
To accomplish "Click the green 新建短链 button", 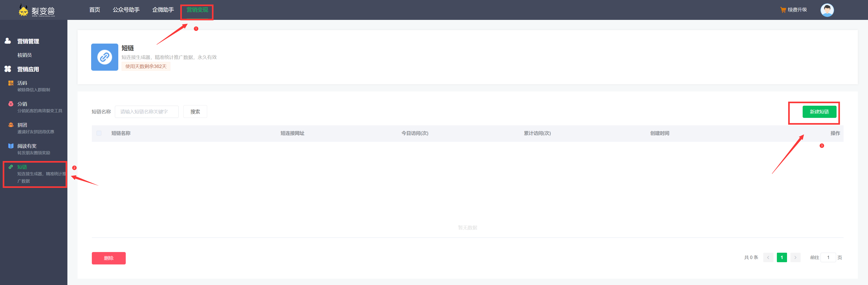I will [819, 112].
